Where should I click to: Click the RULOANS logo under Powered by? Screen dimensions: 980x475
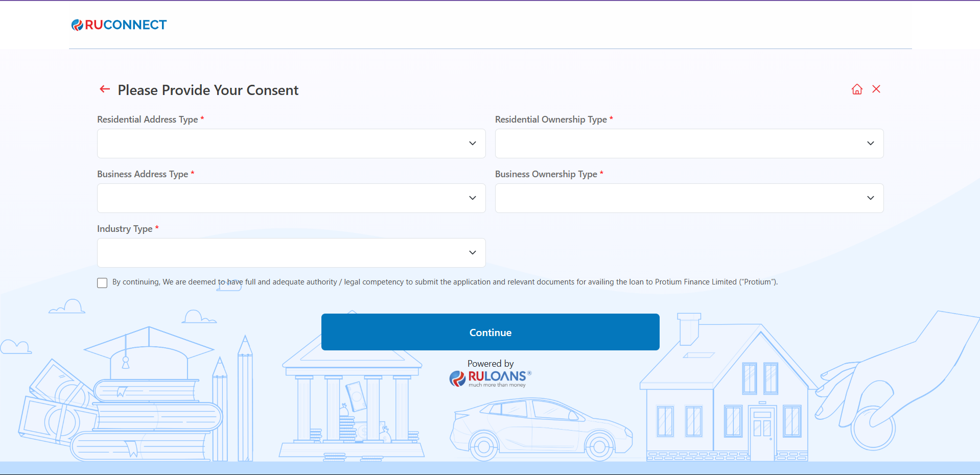[x=491, y=378]
